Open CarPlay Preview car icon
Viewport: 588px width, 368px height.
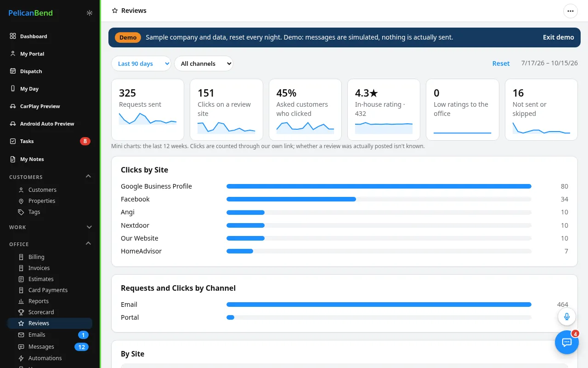click(13, 106)
